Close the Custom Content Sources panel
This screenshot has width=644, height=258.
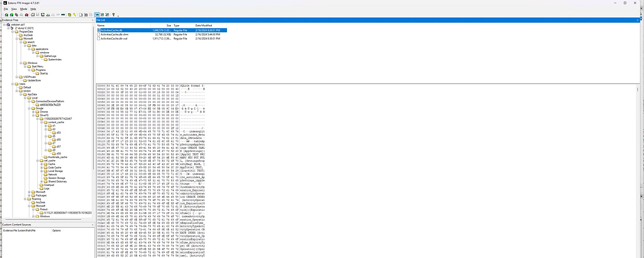(93, 225)
